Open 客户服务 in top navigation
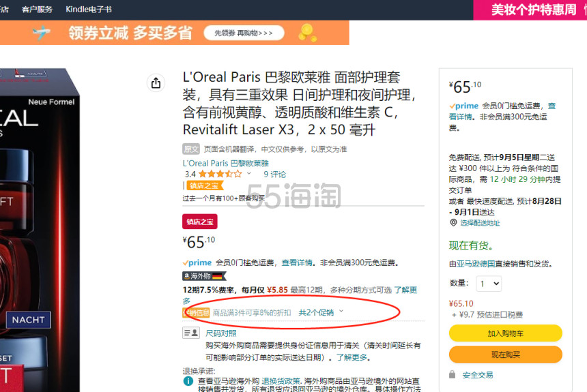Image resolution: width=587 pixels, height=392 pixels. [x=37, y=10]
